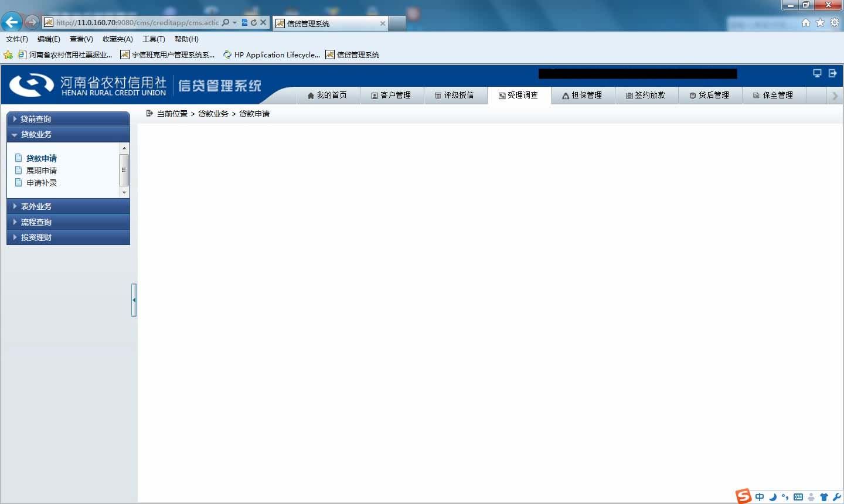Image resolution: width=844 pixels, height=504 pixels.
Task: Click the stop loading X in address bar
Action: [x=263, y=22]
